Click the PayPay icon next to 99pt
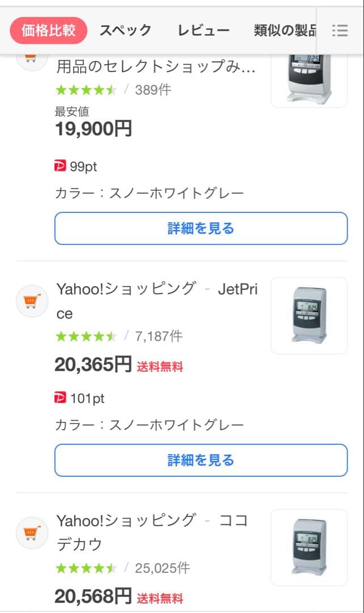The image size is (364, 613). pyautogui.click(x=60, y=166)
